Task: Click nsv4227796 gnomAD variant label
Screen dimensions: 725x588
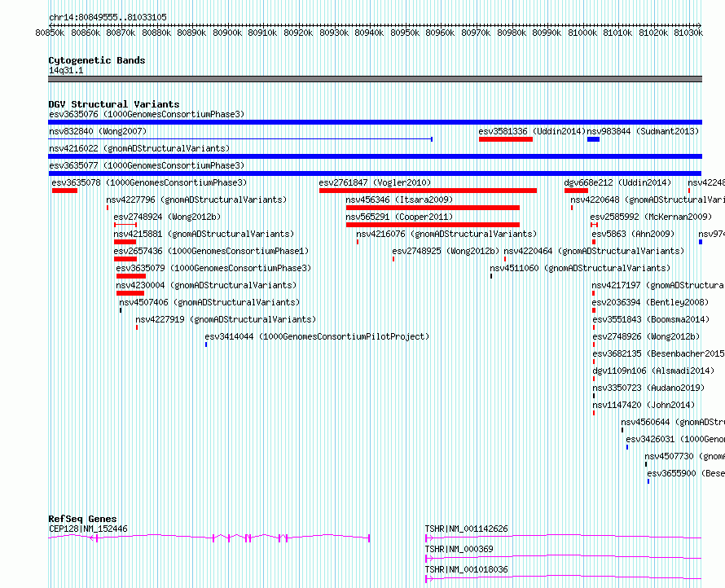Action: point(196,200)
